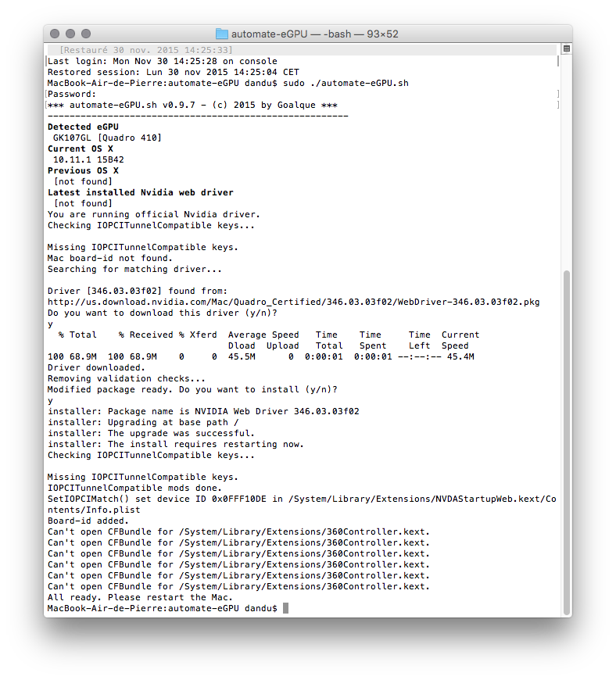616x680 pixels.
Task: Click the 'Detected eGPU' heading
Action: [x=83, y=127]
